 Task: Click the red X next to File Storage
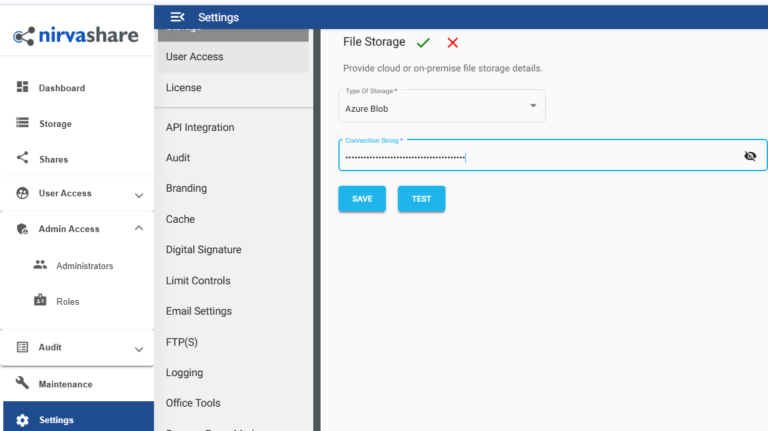click(453, 43)
